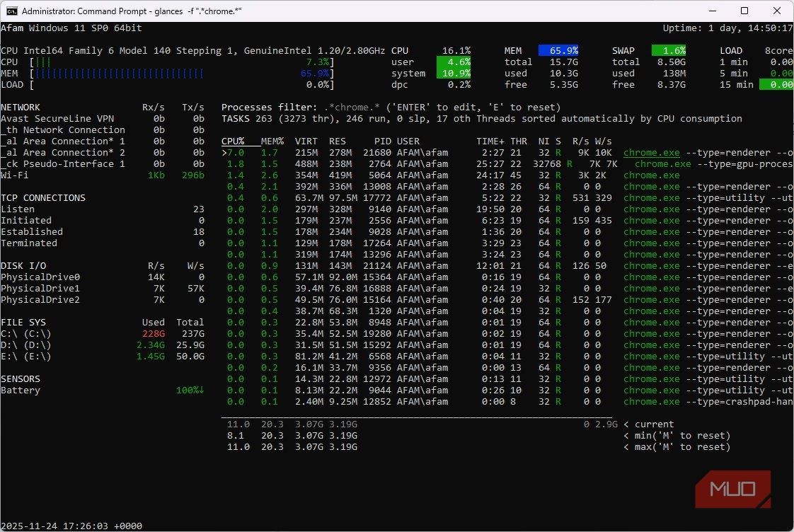The height and width of the screenshot is (532, 794).
Task: Click the user CPU 4.6% value
Action: pos(454,62)
